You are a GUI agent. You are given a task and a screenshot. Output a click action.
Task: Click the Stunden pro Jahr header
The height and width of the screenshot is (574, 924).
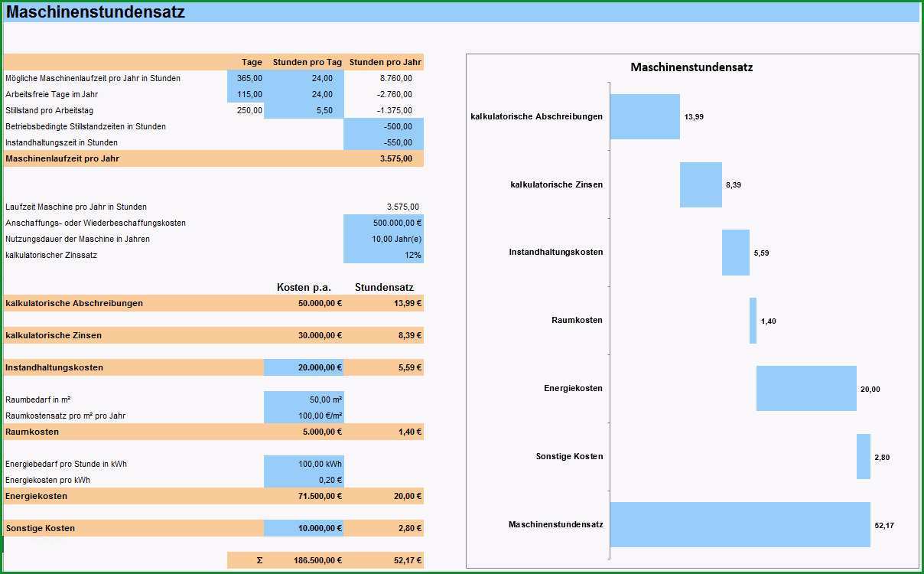coord(386,62)
